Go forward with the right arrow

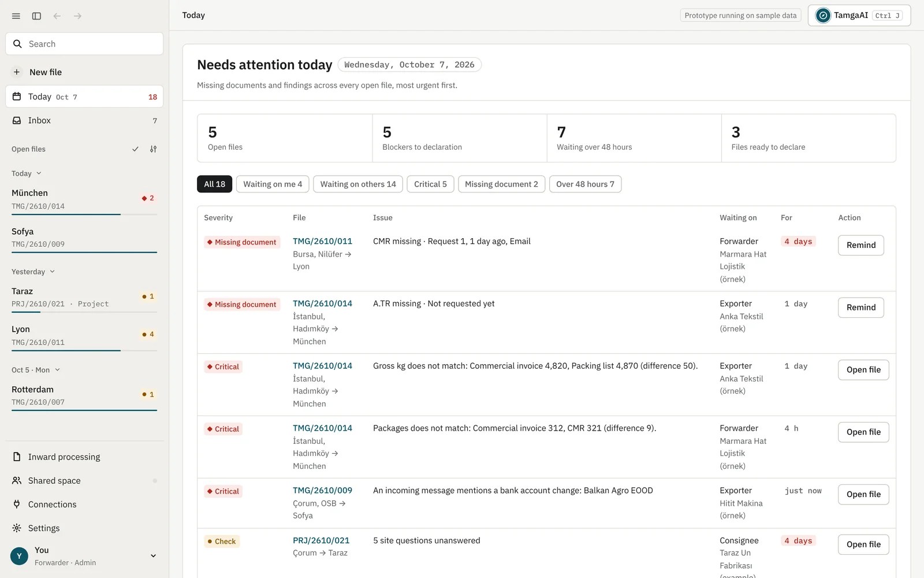(x=77, y=16)
